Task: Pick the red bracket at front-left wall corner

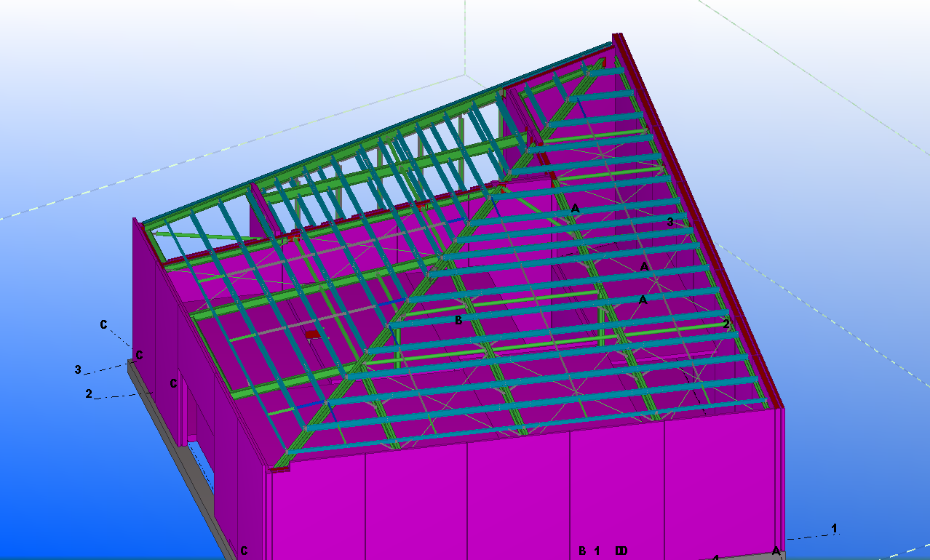Action: pyautogui.click(x=279, y=468)
